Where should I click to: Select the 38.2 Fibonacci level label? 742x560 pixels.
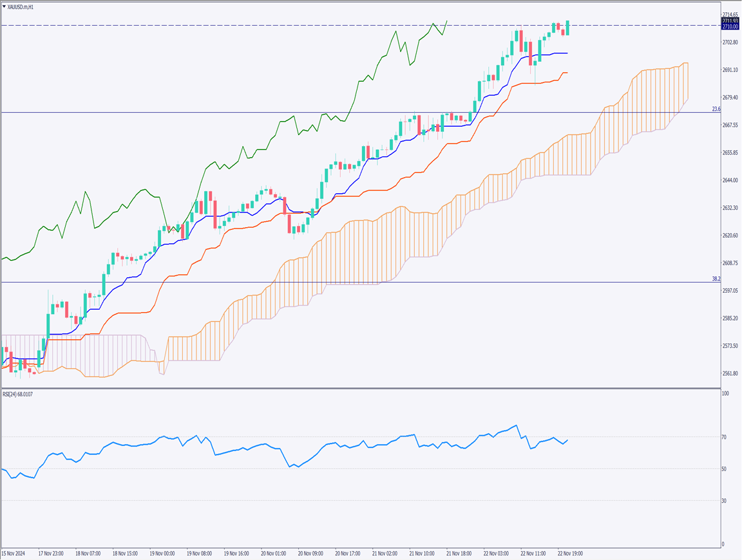point(716,279)
